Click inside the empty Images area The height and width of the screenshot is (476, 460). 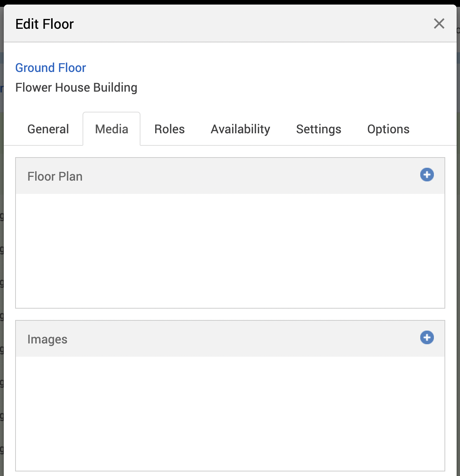pos(230,414)
